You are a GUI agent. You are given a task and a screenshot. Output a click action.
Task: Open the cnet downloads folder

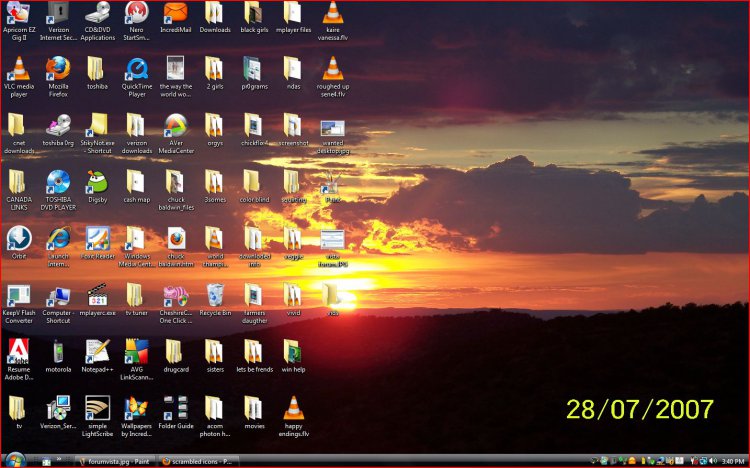click(x=19, y=134)
